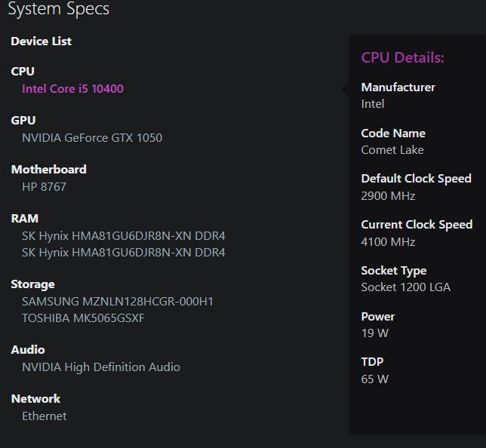The width and height of the screenshot is (486, 448).
Task: Click the 19 W power value
Action: tap(375, 333)
